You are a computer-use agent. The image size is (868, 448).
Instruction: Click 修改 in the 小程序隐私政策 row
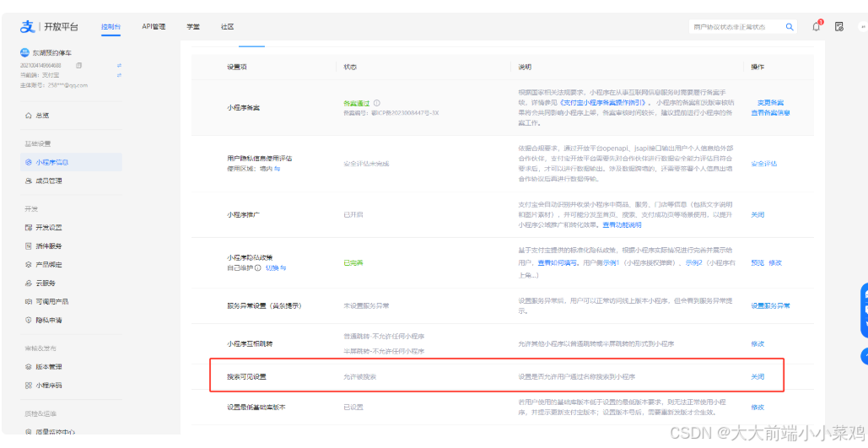point(775,263)
